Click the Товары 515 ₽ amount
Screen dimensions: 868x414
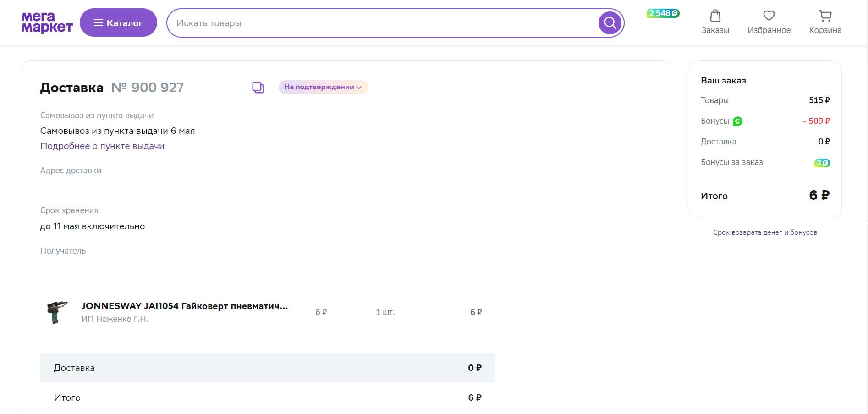click(819, 100)
